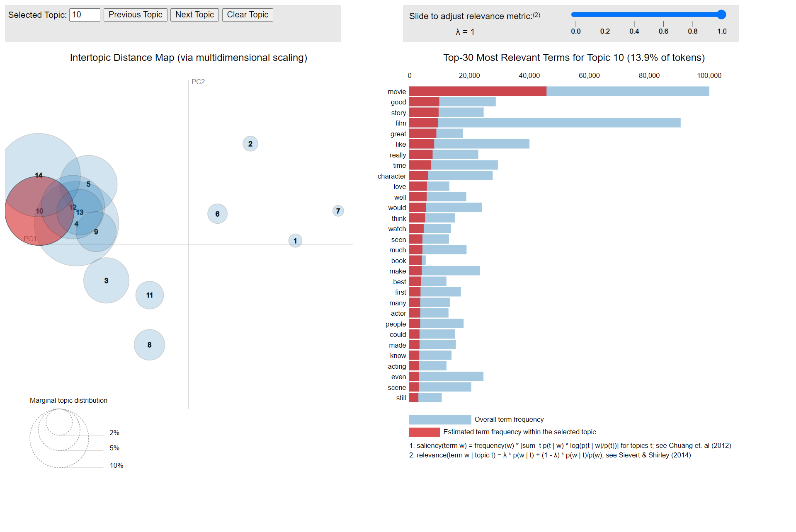The image size is (796, 532).
Task: Select topic bubble 14 in the cluster
Action: [x=39, y=175]
